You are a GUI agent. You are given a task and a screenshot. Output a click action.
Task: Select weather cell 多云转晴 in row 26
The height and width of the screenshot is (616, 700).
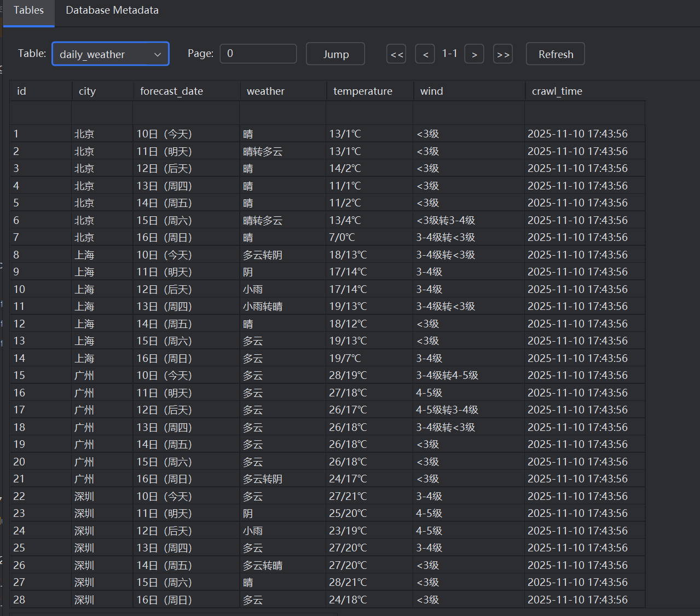[x=283, y=565]
